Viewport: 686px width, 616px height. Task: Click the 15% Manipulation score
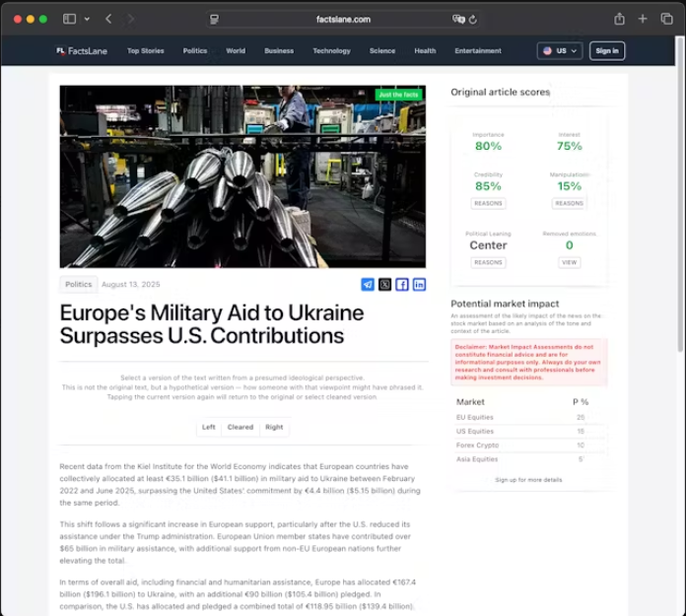pyautogui.click(x=569, y=186)
